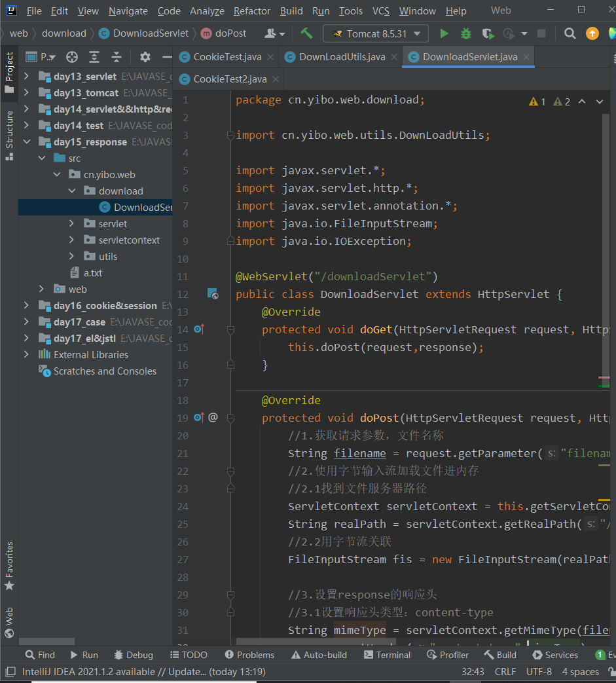
Task: Toggle the Web tool window button
Action: [x=9, y=623]
